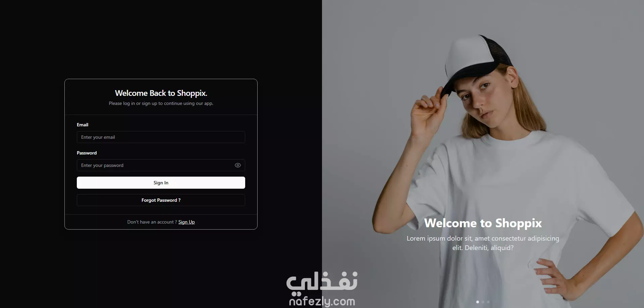
Task: Click the 'Don't have an account ?' text
Action: point(152,222)
